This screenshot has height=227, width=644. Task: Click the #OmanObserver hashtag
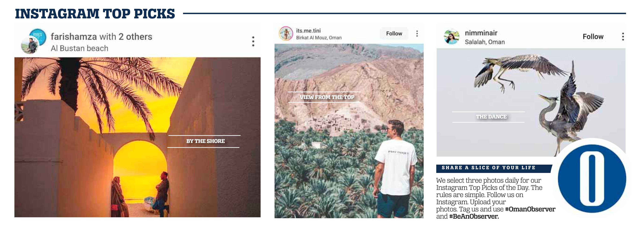(x=530, y=209)
